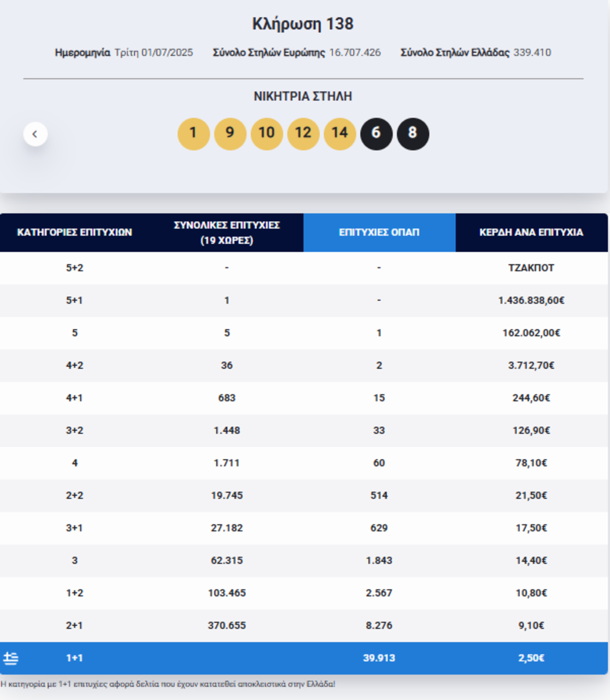The width and height of the screenshot is (610, 700).
Task: Click the ΣΥΝΟΛΙΚΕΣ ΕΠΙΤΥΧΙΕΣ (19 ΧΩΡΕΣ) header
Action: [227, 232]
